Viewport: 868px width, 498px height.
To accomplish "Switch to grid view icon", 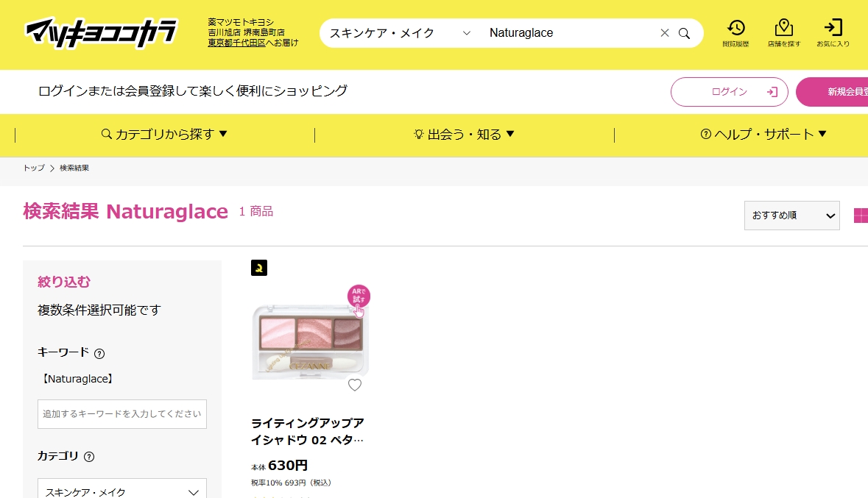I will point(861,216).
